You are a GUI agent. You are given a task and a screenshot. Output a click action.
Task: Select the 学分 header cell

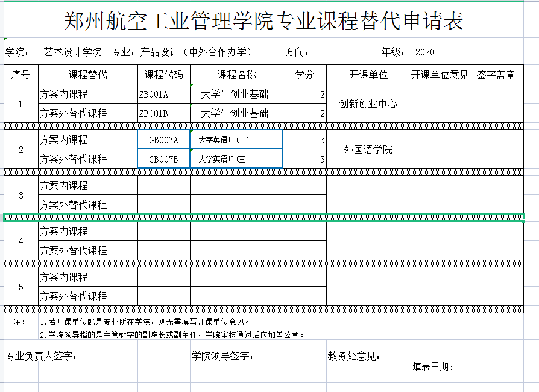[304, 75]
